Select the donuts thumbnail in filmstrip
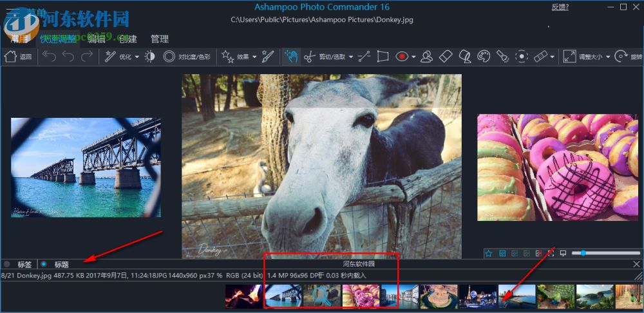 pos(361,296)
